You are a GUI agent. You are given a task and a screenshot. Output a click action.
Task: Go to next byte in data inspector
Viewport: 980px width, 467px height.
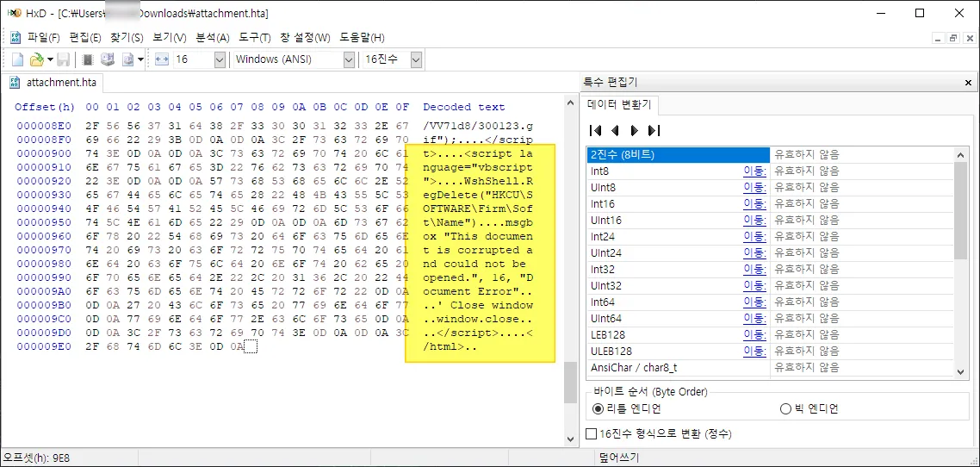pos(635,131)
